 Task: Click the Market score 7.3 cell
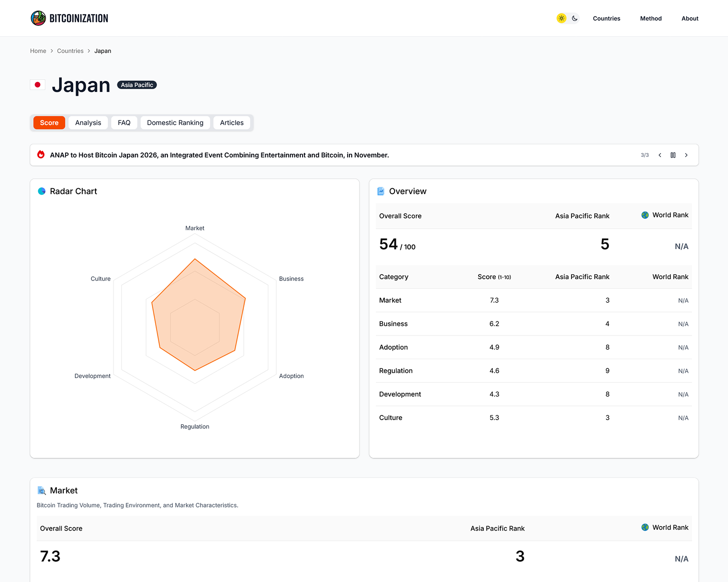pyautogui.click(x=494, y=301)
